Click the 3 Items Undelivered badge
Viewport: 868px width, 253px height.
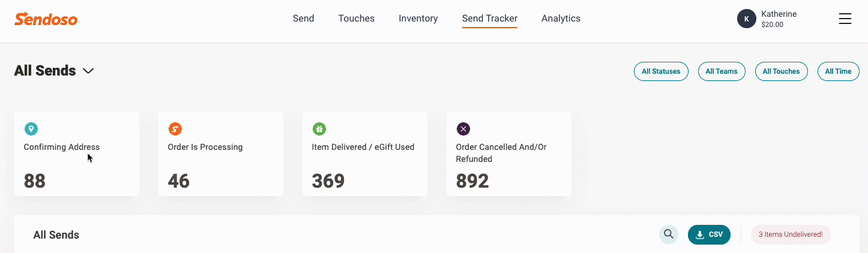pos(790,234)
